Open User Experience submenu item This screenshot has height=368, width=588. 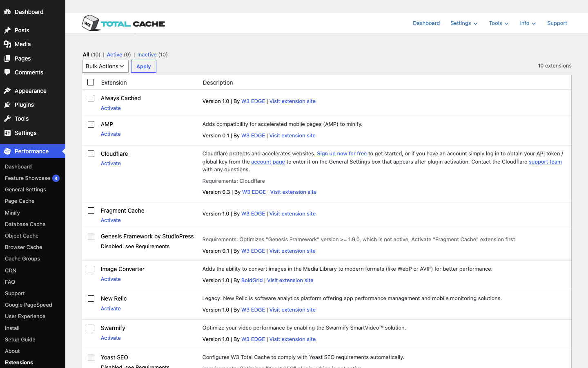(25, 316)
